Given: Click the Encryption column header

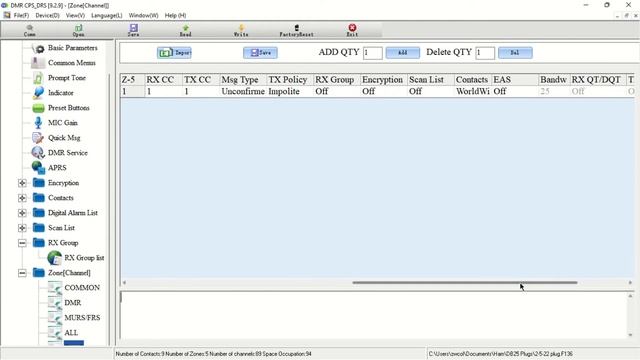Looking at the screenshot, I should point(384,80).
